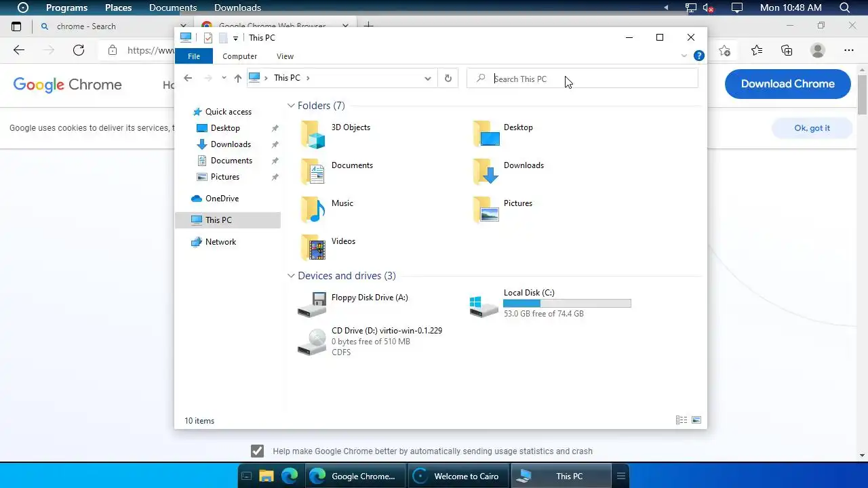Click the New folder quick access icon

point(222,38)
